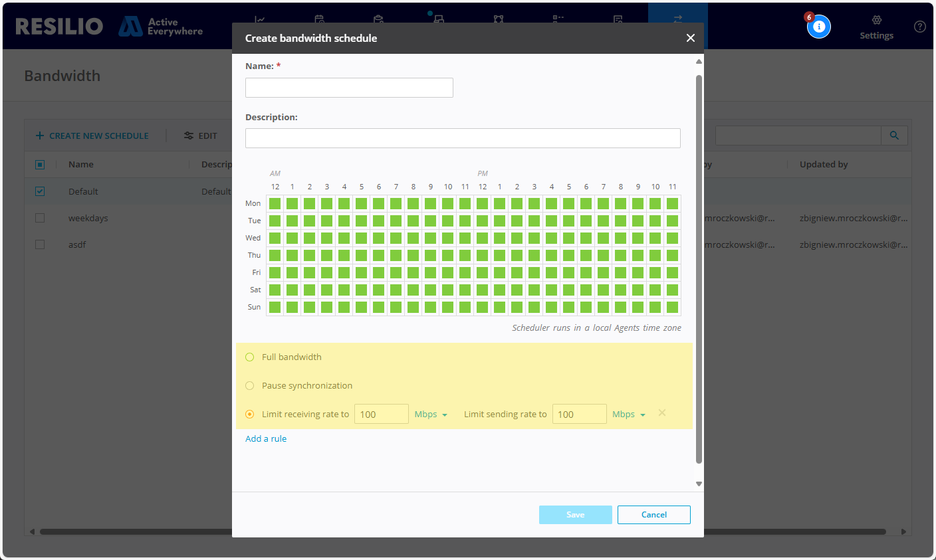Open the notifications info icon with badge
936x560 pixels.
tap(818, 27)
